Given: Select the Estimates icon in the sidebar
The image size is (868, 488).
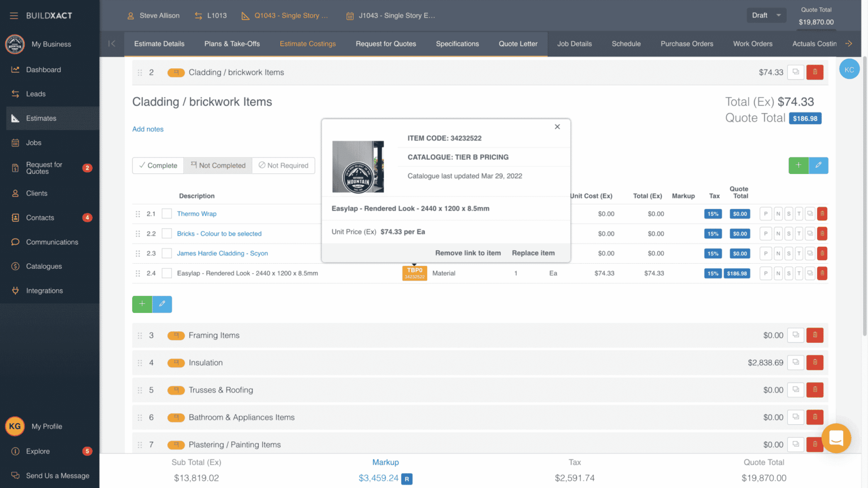Looking at the screenshot, I should pyautogui.click(x=40, y=118).
